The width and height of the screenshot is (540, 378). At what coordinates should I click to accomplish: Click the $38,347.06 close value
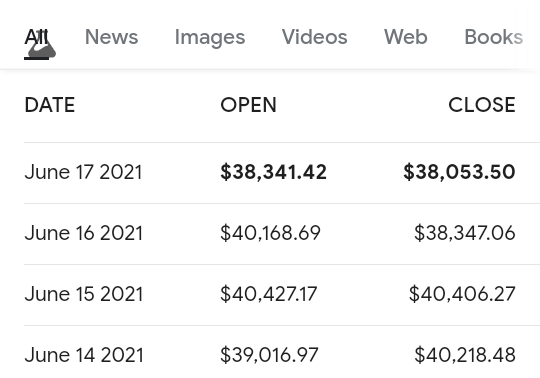pos(465,233)
